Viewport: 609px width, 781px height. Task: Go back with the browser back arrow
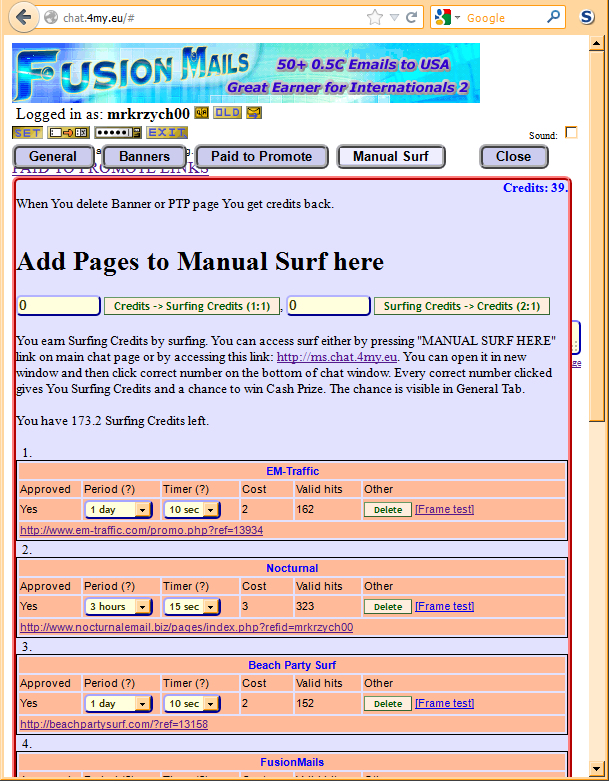coord(23,17)
